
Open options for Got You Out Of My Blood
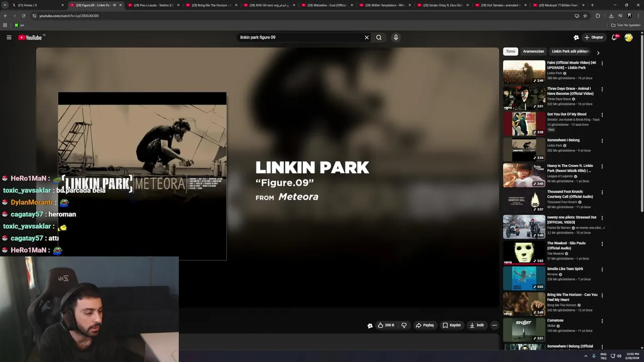click(x=602, y=115)
